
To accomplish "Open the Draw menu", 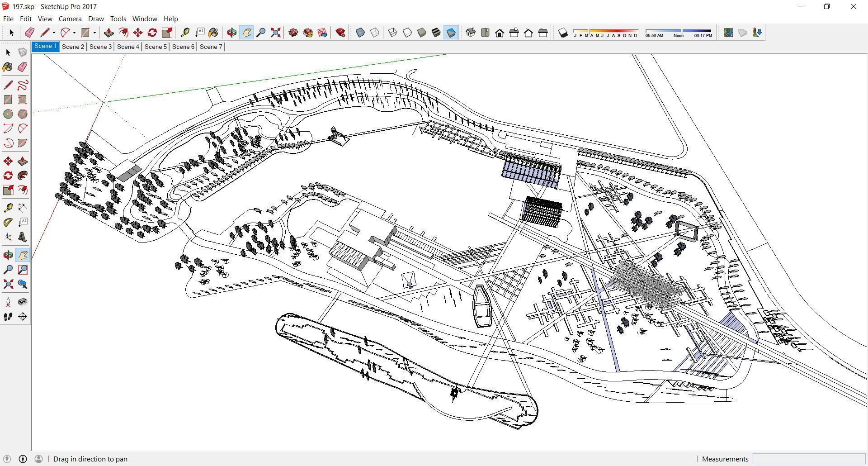I will (x=96, y=19).
